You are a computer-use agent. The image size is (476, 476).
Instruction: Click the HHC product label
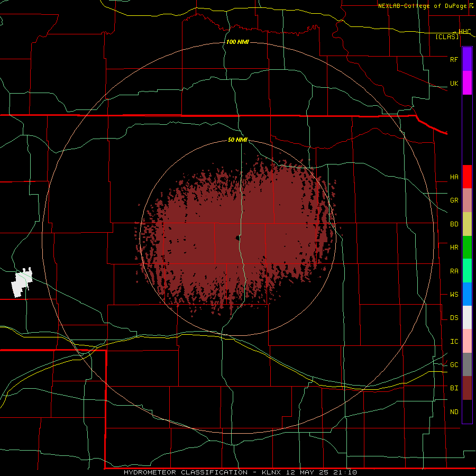[x=465, y=32]
